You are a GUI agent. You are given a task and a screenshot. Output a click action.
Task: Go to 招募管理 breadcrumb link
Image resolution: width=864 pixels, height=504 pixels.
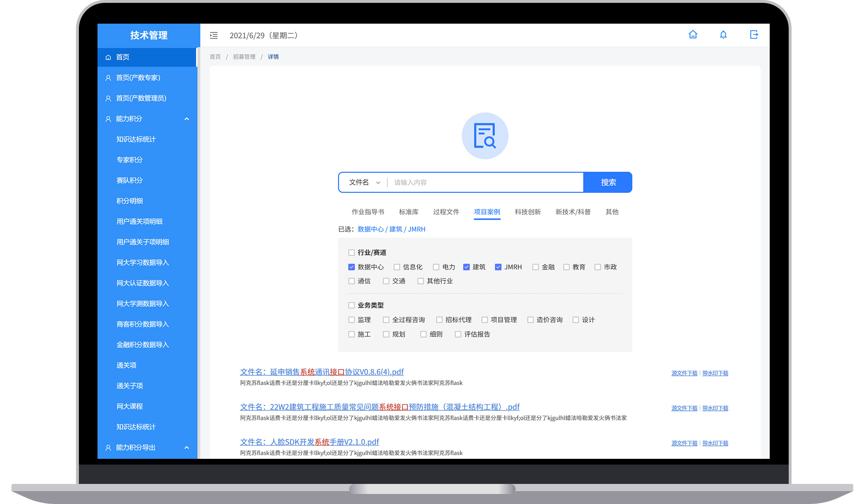point(244,57)
